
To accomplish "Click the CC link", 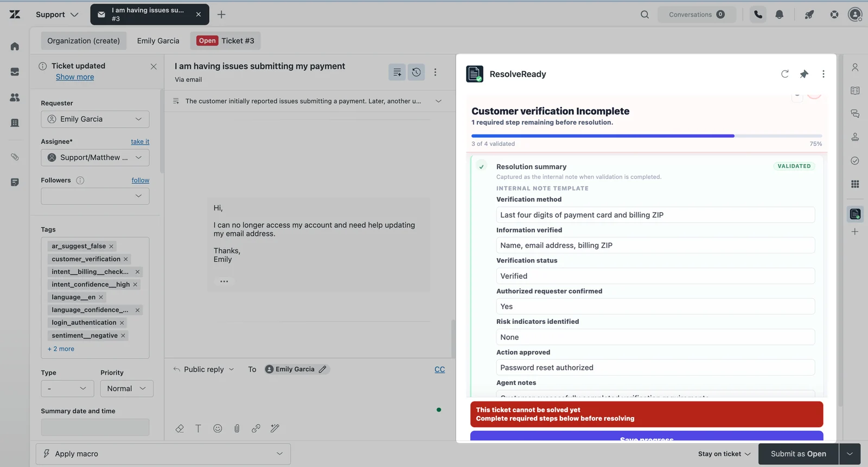I will coord(439,369).
